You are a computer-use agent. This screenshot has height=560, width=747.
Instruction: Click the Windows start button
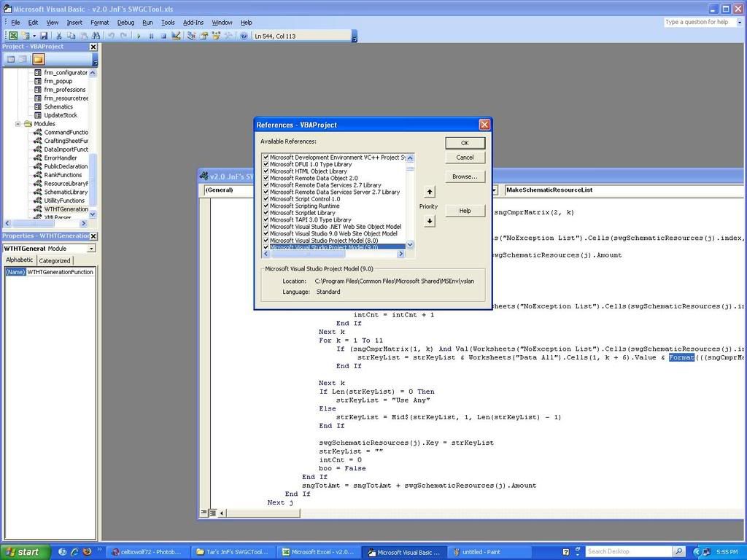click(24, 552)
